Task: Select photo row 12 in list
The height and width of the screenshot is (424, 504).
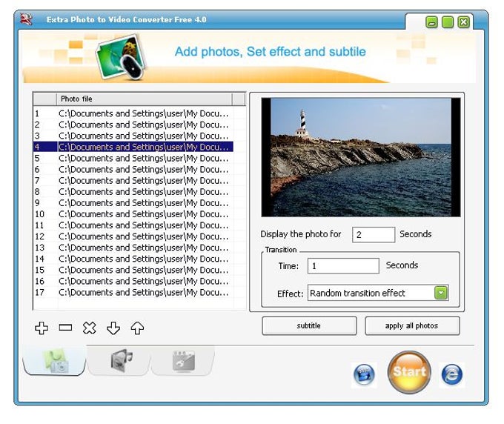Action: (133, 236)
